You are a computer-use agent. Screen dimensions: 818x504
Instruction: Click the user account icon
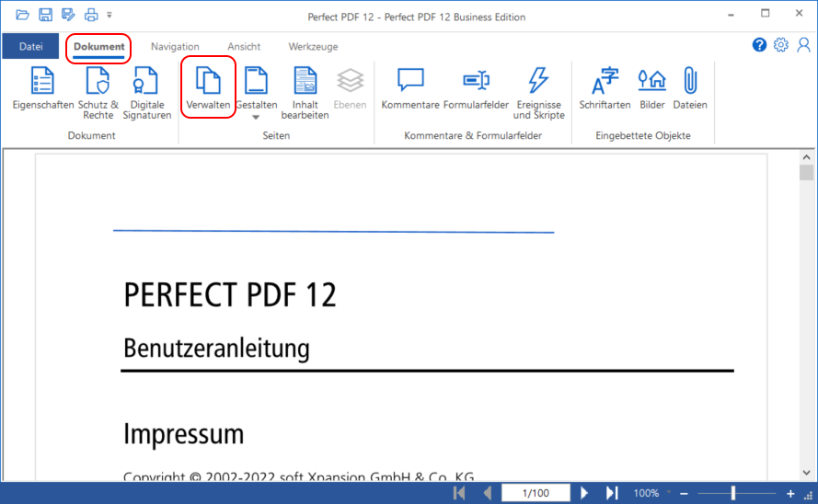coord(803,45)
